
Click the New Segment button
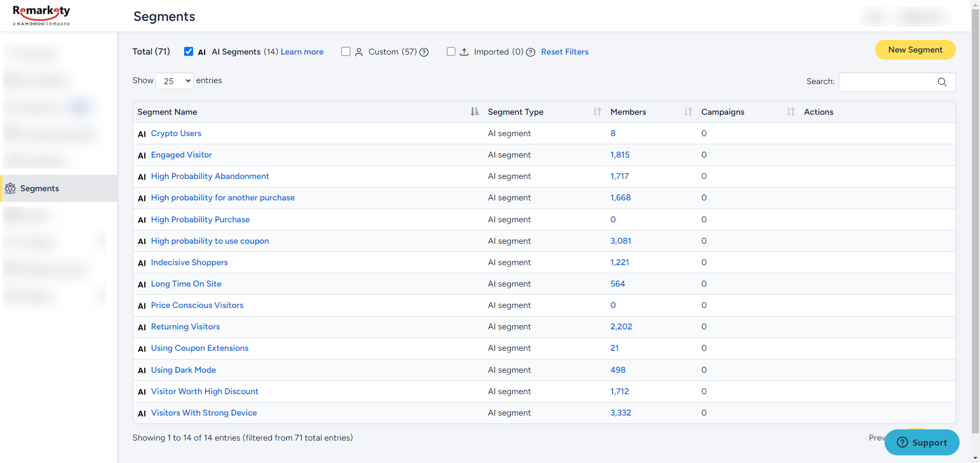pos(915,49)
